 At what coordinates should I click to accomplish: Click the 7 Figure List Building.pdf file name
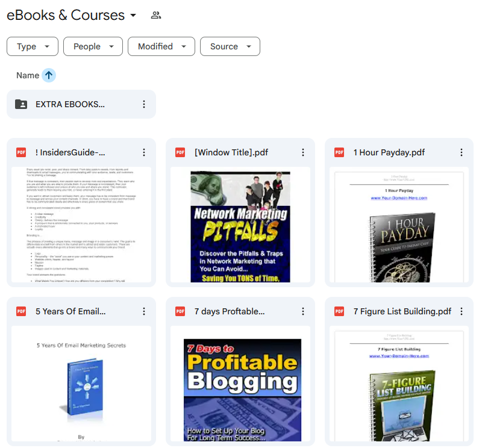(x=402, y=311)
